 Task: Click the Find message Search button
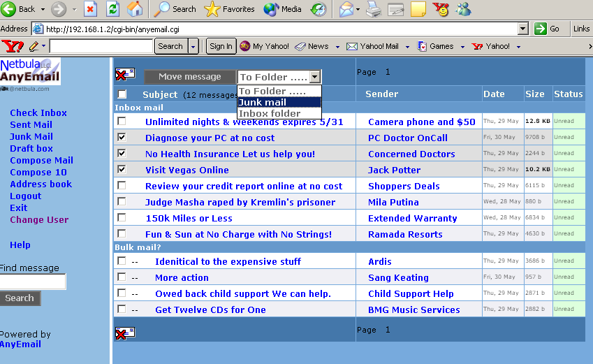[x=20, y=298]
